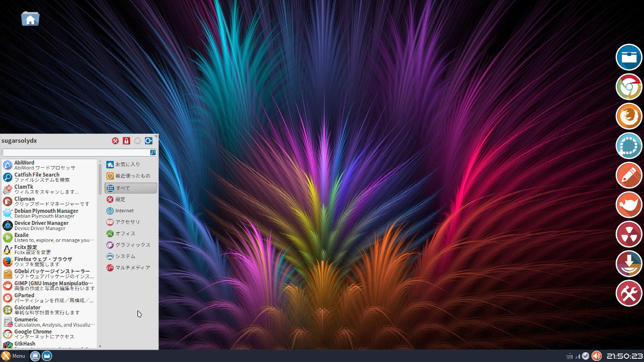Select すべて all applications category
This screenshot has height=362, width=644.
click(x=131, y=188)
